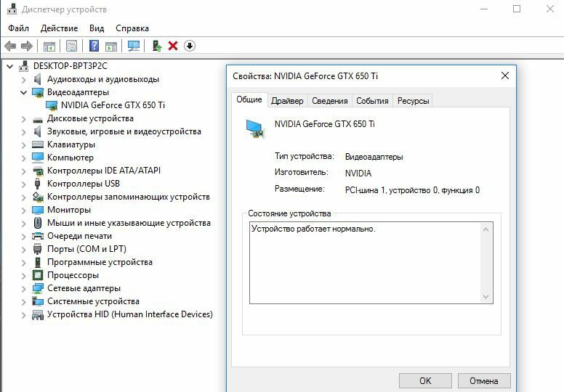Switch to the Сведения tab
564x392 pixels.
click(x=329, y=101)
